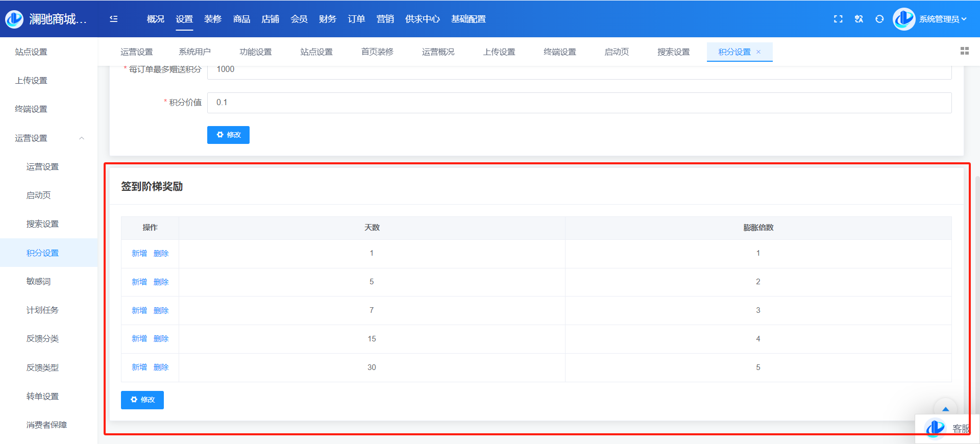Collapse the sidebar with the fold icon

tap(114, 19)
